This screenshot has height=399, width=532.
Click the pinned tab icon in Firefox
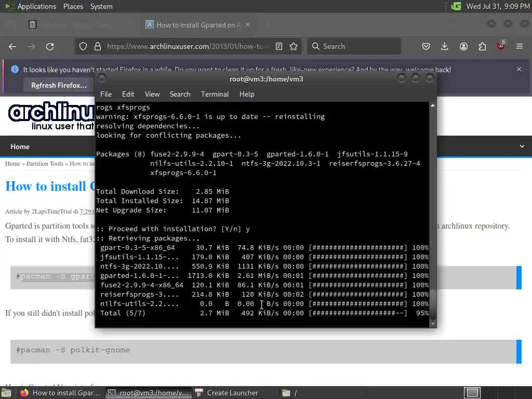(33, 24)
